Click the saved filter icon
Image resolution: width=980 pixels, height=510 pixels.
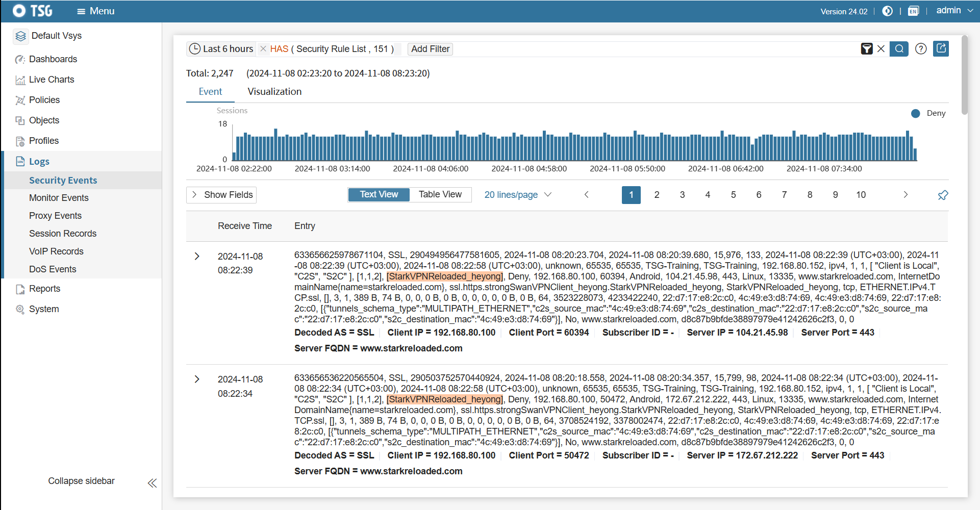(x=866, y=49)
